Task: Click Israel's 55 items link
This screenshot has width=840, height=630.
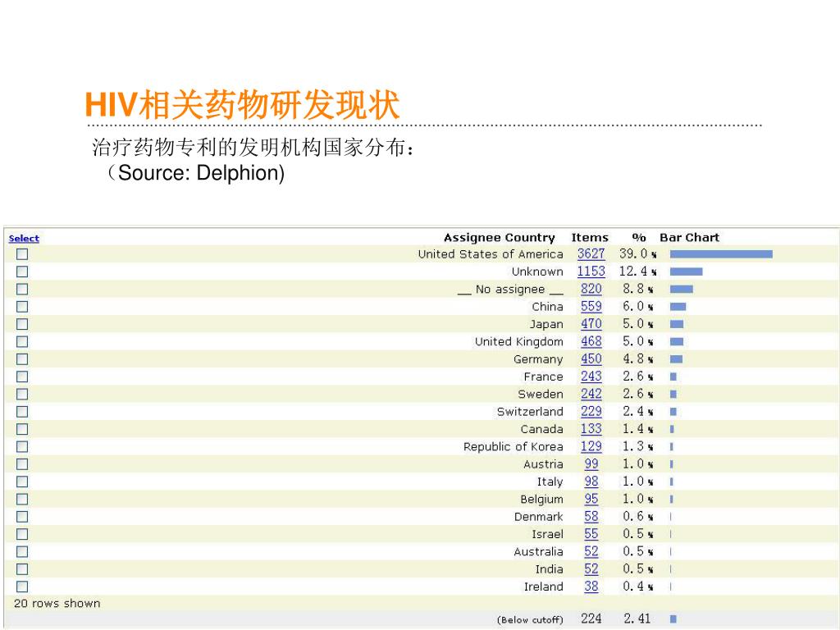Action: tap(591, 534)
